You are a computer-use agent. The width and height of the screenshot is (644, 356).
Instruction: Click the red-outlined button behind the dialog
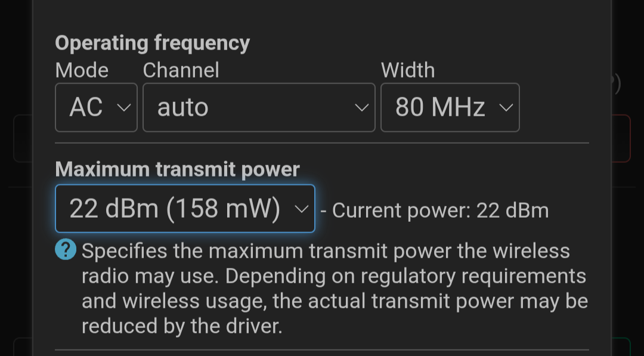pos(622,138)
